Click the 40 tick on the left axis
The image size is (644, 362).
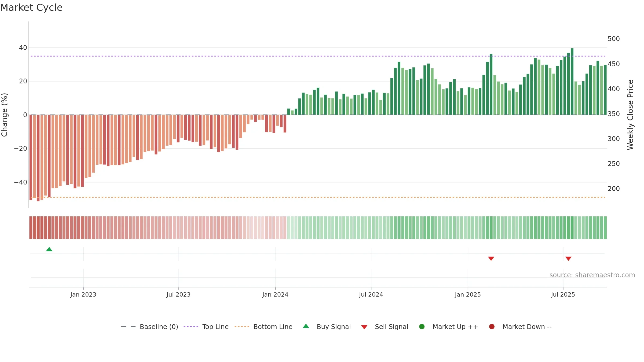point(23,48)
